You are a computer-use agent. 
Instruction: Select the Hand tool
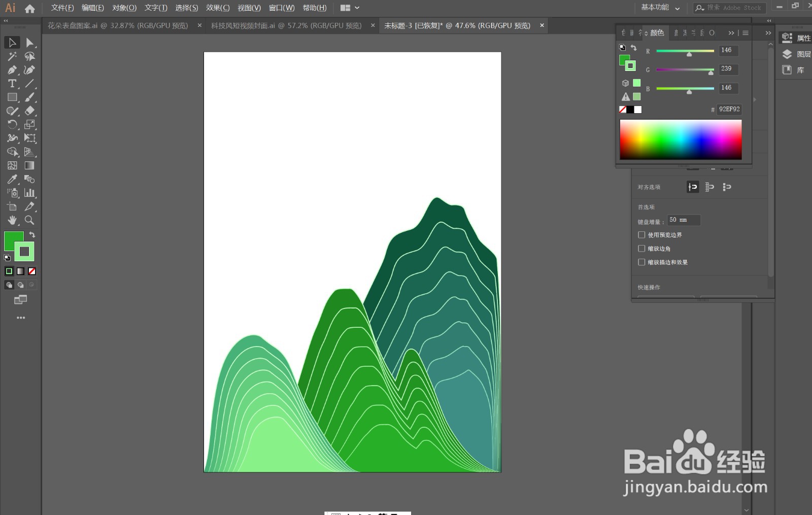(x=12, y=220)
